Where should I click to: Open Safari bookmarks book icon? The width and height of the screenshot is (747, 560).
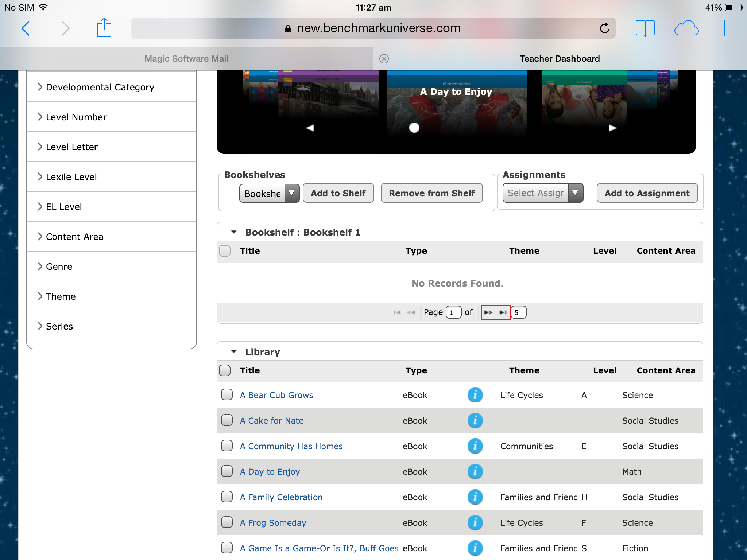click(x=645, y=28)
